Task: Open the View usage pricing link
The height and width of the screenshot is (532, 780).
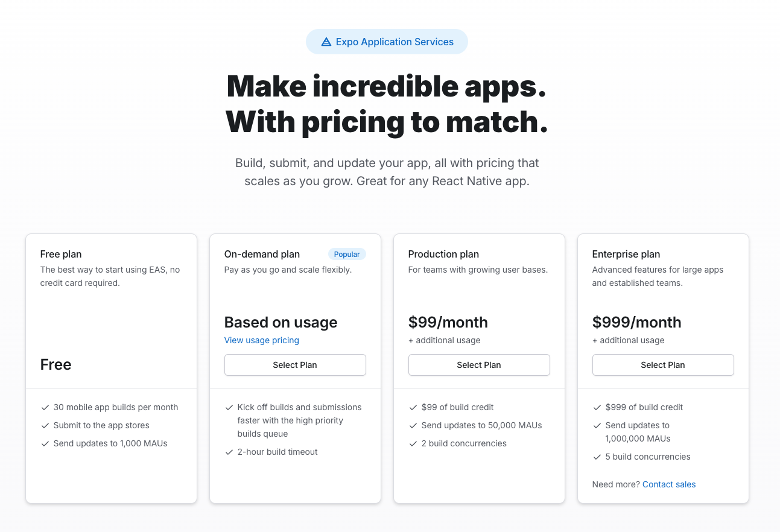Action: (261, 340)
